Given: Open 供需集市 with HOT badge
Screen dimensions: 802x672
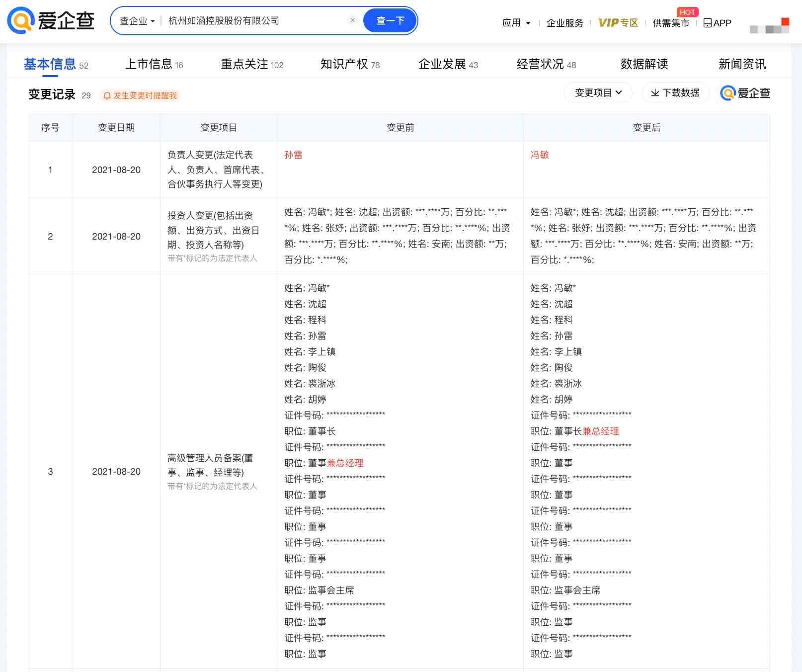Looking at the screenshot, I should click(670, 23).
